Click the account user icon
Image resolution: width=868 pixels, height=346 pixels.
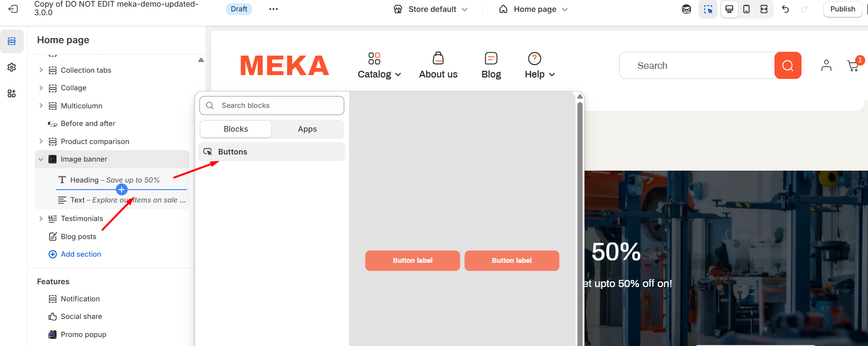(826, 66)
